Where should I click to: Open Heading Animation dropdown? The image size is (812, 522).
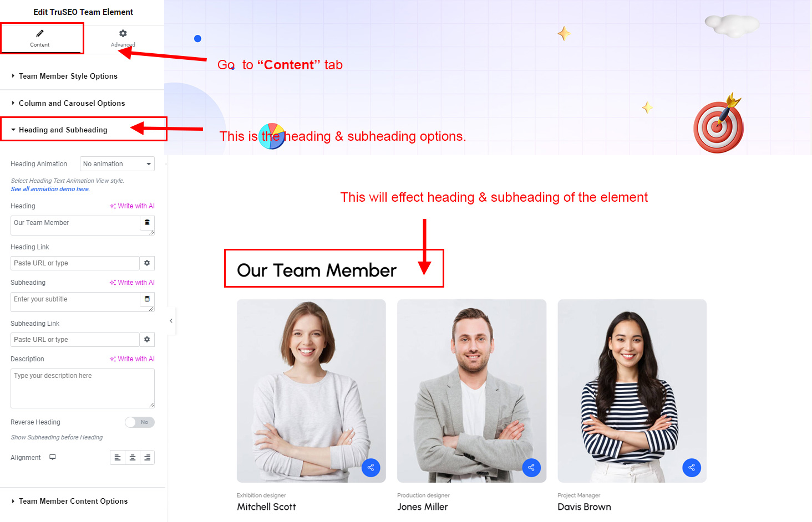click(117, 164)
